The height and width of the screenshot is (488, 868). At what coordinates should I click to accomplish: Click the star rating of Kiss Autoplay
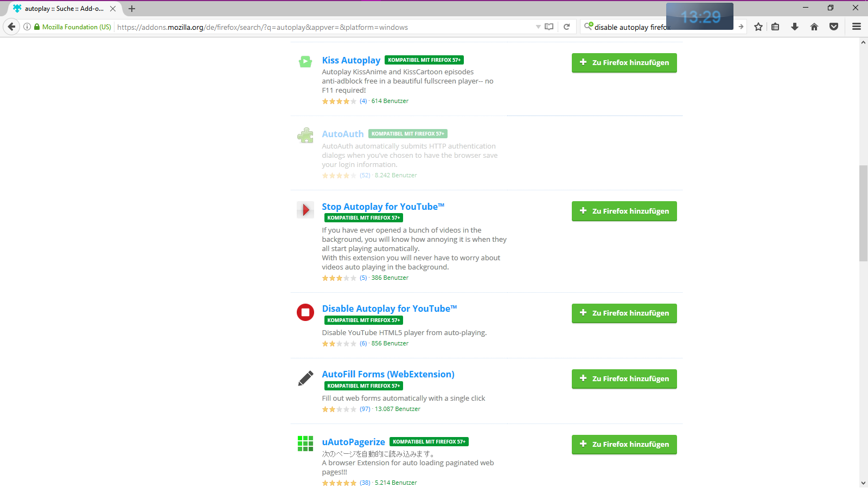[x=340, y=101]
